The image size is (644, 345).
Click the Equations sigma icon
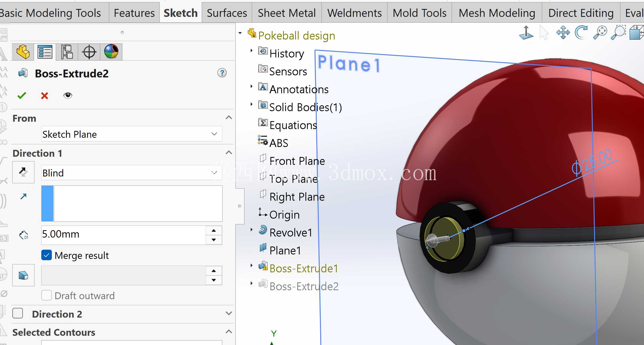click(263, 123)
